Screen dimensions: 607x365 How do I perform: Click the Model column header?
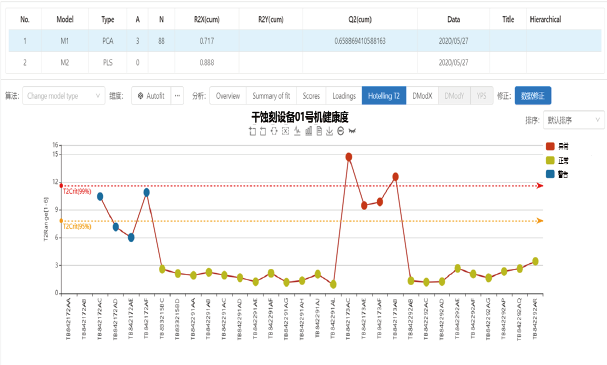coord(65,19)
